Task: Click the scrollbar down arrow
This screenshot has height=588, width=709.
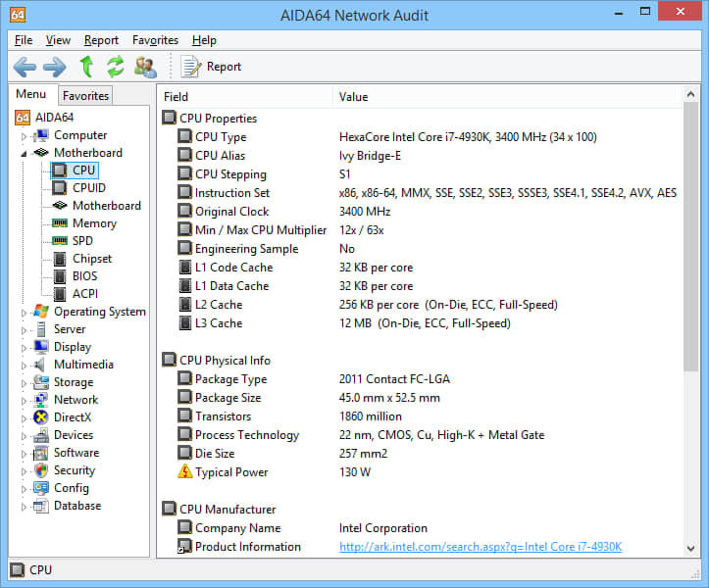Action: pyautogui.click(x=690, y=548)
